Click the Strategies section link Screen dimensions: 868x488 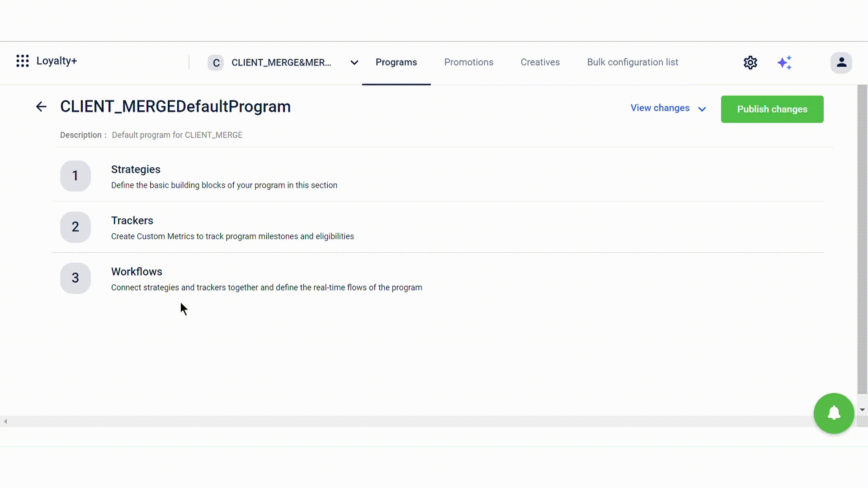[135, 169]
